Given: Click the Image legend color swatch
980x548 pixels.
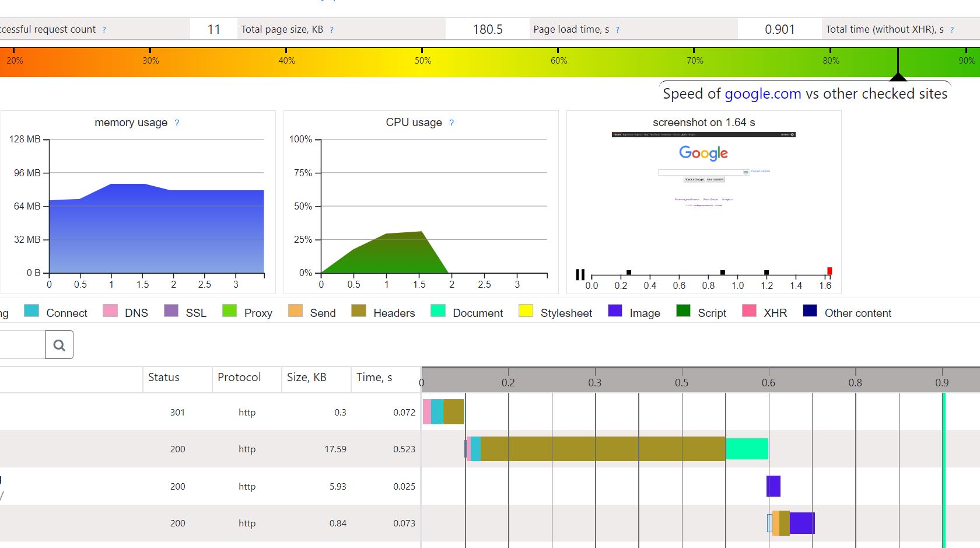Looking at the screenshot, I should (x=615, y=310).
